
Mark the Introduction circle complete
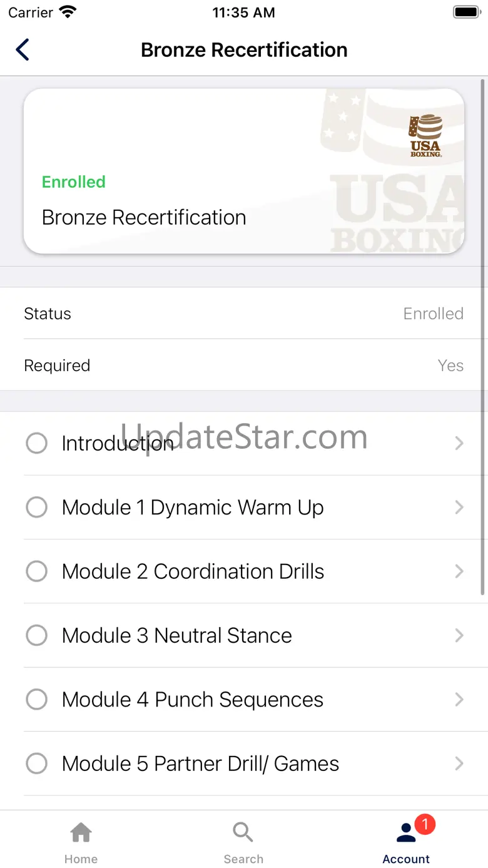(36, 443)
